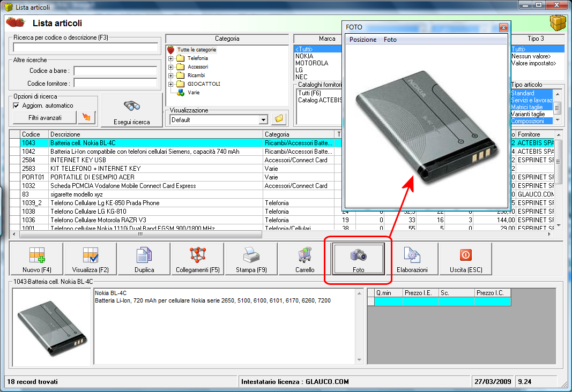Sort the list by Codice column header
This screenshot has height=392, width=572.
(x=34, y=134)
